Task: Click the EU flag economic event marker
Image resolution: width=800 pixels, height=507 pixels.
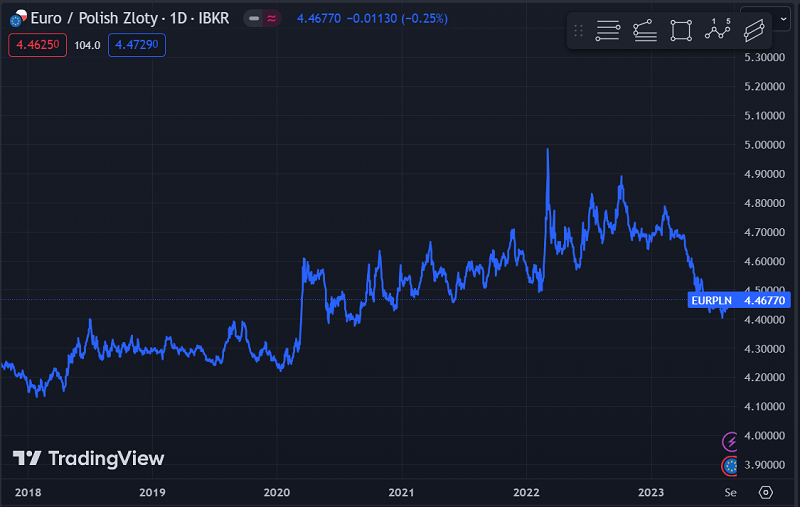Action: click(731, 465)
